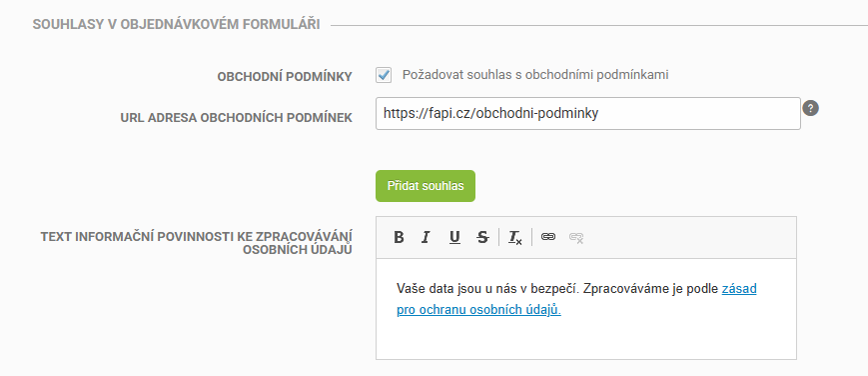Viewport: 868px width, 376px height.
Task: Insert a hyperlink using chain icon
Action: 548,237
